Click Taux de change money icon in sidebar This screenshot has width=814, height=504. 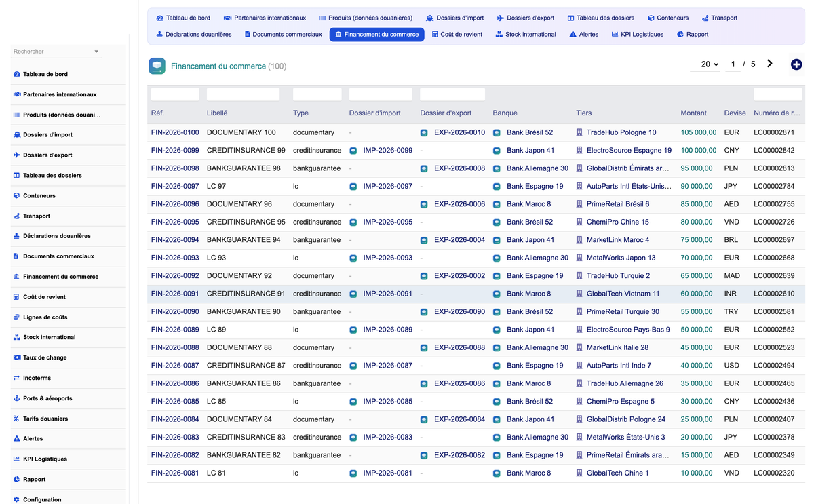point(17,357)
